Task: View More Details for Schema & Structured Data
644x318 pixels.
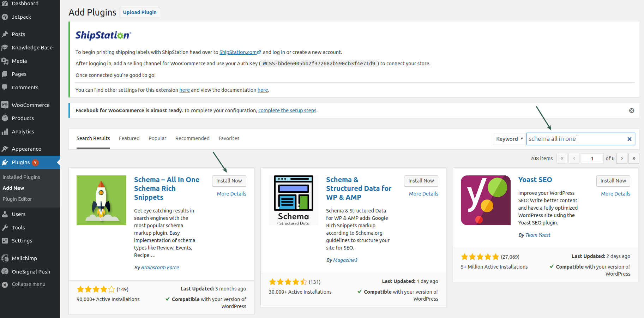Action: (423, 194)
